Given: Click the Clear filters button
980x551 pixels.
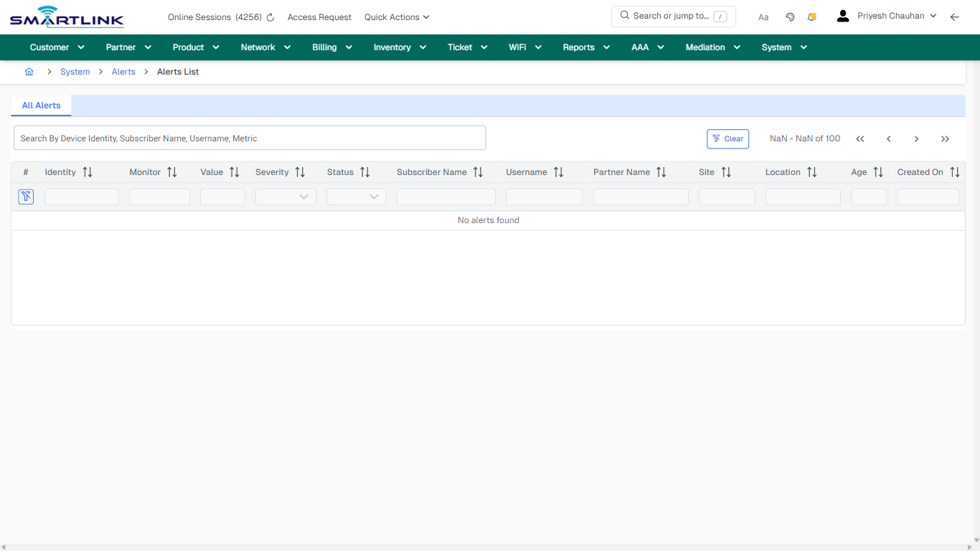Looking at the screenshot, I should point(727,138).
